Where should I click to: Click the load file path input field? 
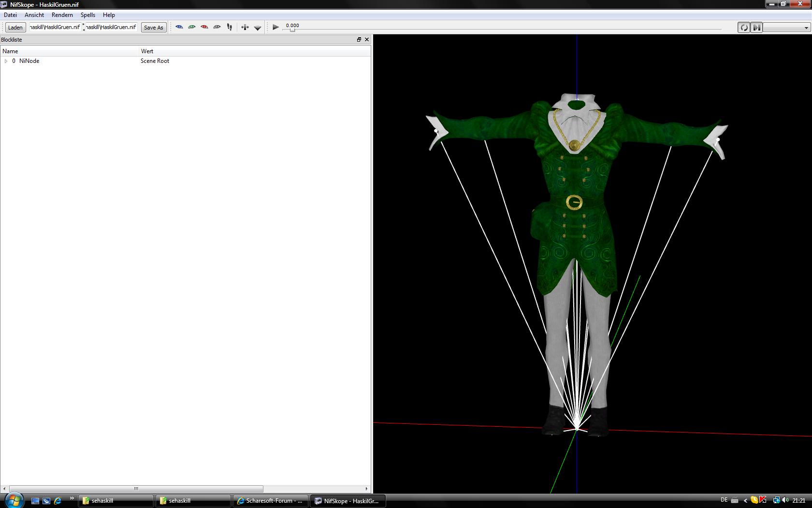coord(55,27)
